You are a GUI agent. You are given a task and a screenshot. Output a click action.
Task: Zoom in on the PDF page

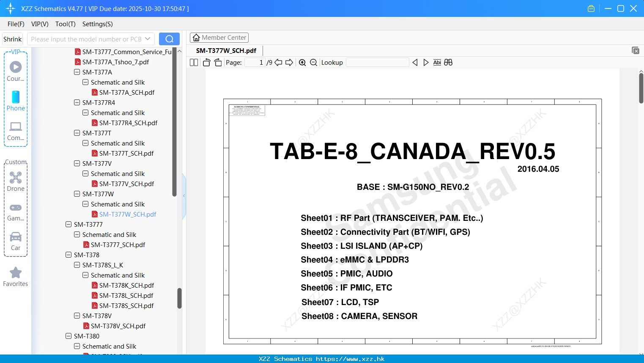302,63
